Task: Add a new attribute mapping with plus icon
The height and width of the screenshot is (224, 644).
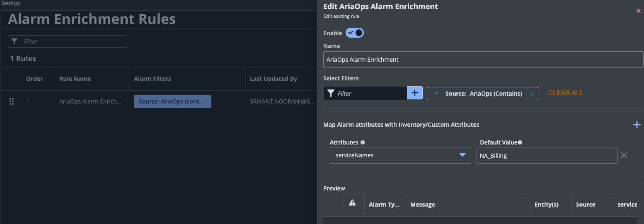Action: coord(637,125)
